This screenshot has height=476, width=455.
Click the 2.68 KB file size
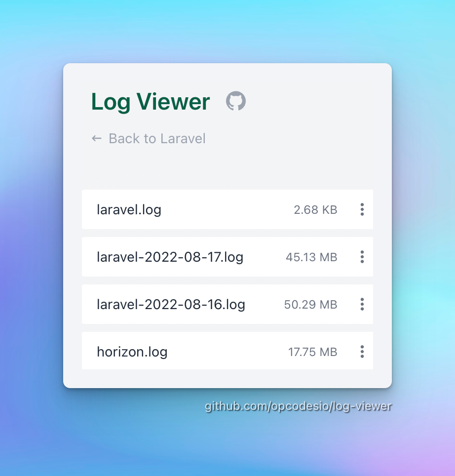315,210
